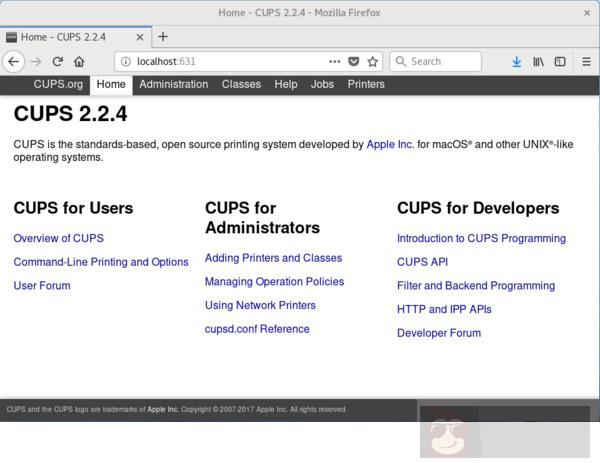This screenshot has height=463, width=600.
Task: Open a new tab with plus button
Action: point(163,37)
